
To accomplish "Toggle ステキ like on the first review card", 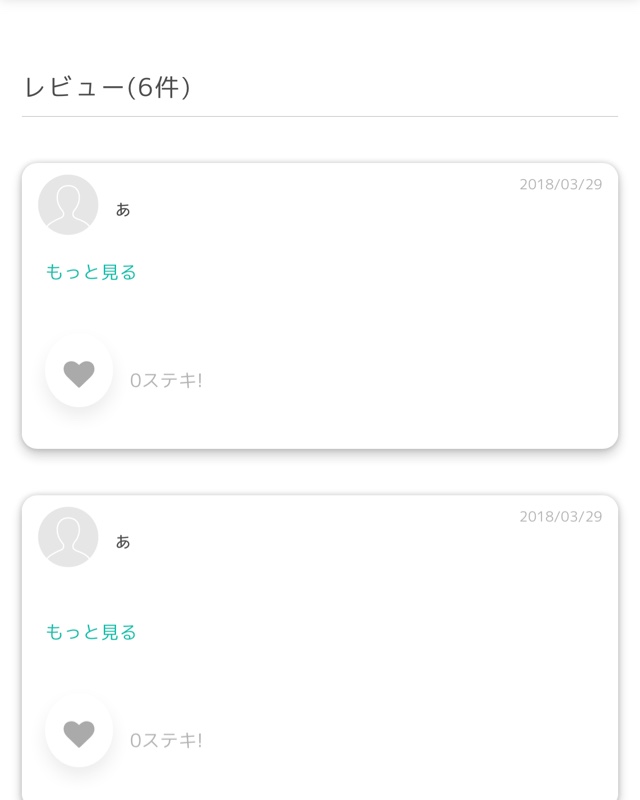I will point(79,374).
